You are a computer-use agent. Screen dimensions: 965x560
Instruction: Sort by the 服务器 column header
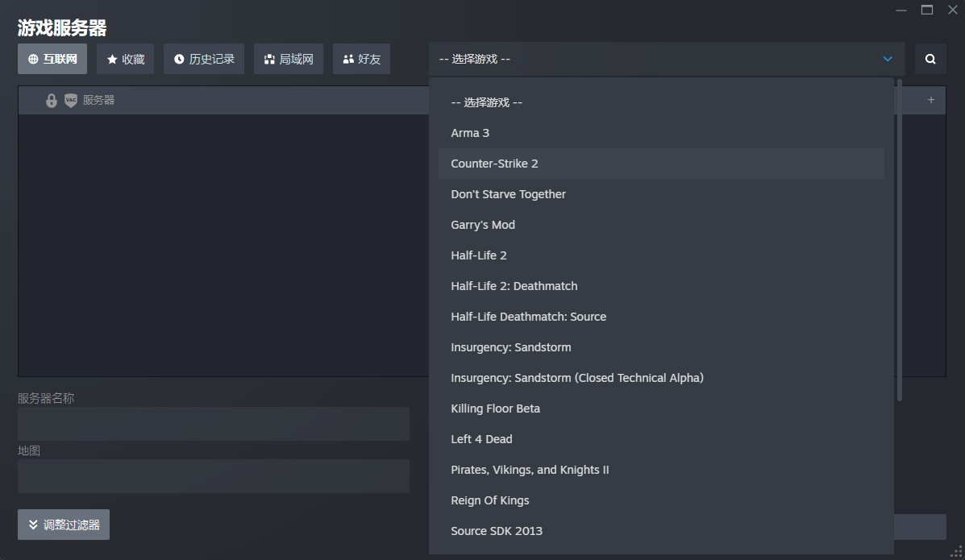(x=98, y=101)
